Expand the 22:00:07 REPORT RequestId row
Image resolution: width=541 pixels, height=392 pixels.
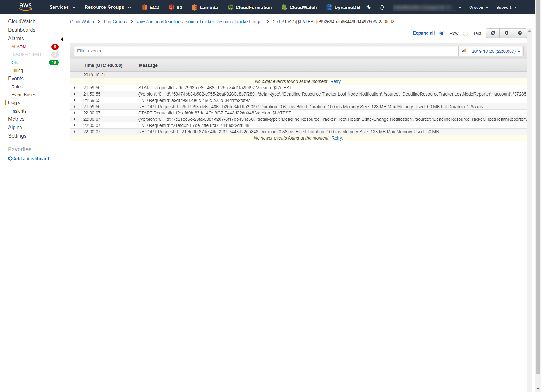pos(75,132)
